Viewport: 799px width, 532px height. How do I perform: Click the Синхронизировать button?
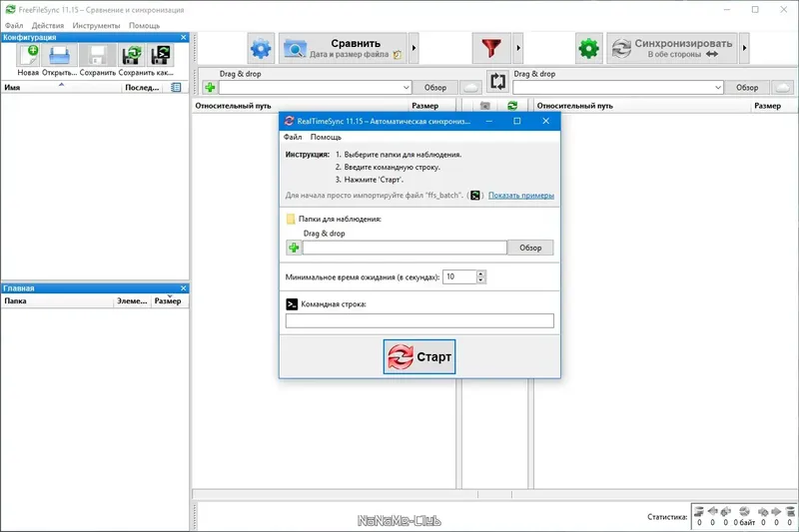[x=671, y=48]
